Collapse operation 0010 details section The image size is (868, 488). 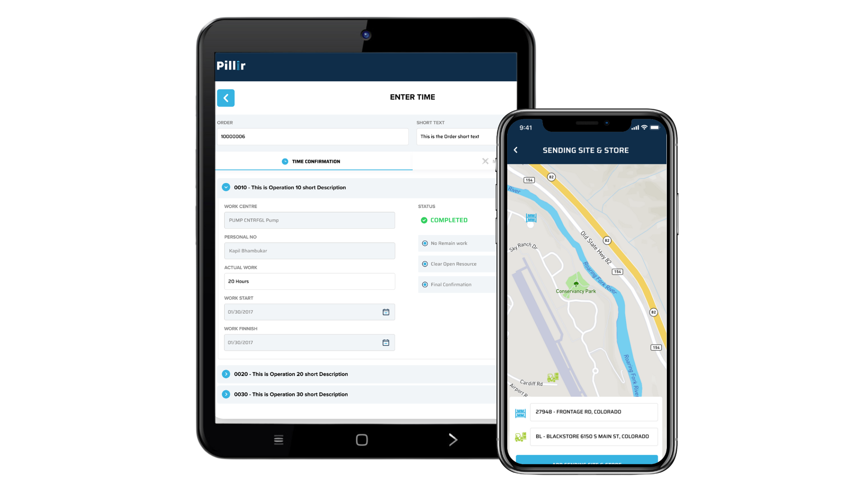pyautogui.click(x=226, y=187)
